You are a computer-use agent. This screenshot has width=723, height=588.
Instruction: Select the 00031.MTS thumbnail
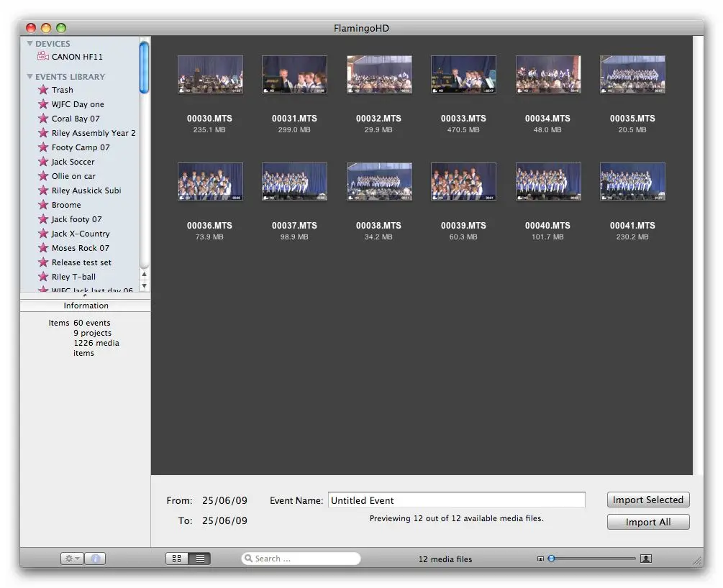click(x=294, y=74)
